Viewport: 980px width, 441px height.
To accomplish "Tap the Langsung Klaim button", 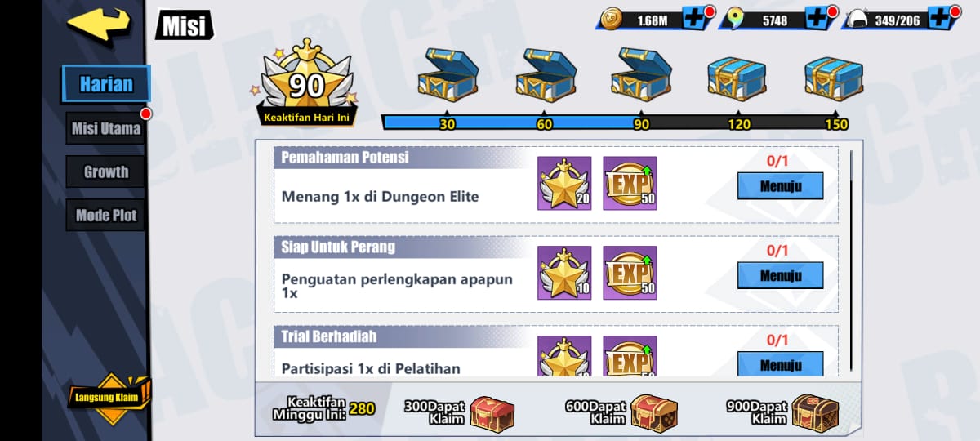I will click(x=109, y=398).
